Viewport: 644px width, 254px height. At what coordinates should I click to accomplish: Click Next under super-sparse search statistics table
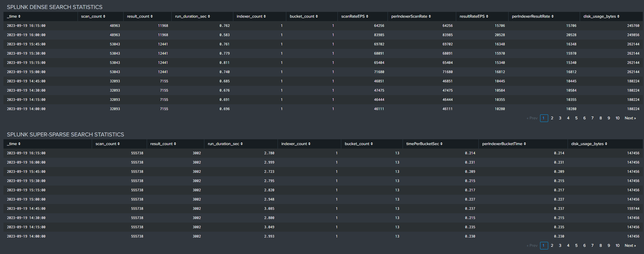point(630,246)
